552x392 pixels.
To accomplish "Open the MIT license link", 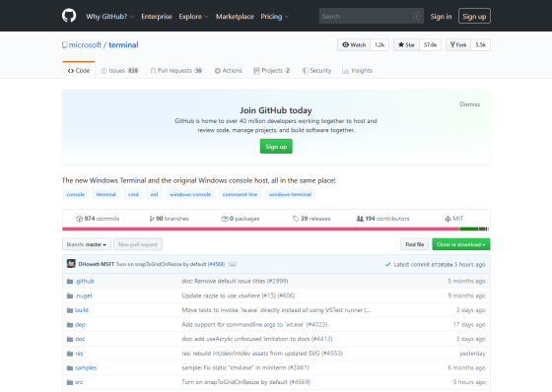I will click(454, 219).
